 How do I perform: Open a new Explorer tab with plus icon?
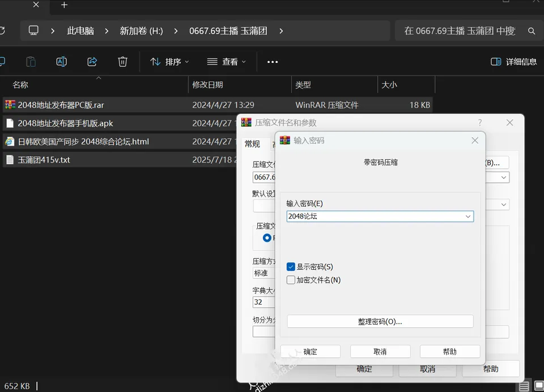pyautogui.click(x=64, y=5)
